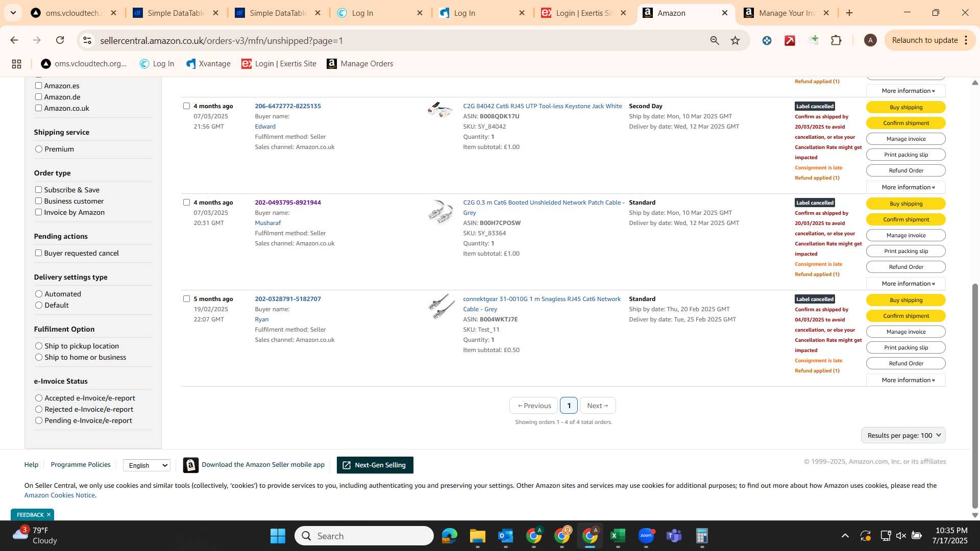The height and width of the screenshot is (551, 980).
Task: Click Refund Order for Ryan's order
Action: (906, 363)
